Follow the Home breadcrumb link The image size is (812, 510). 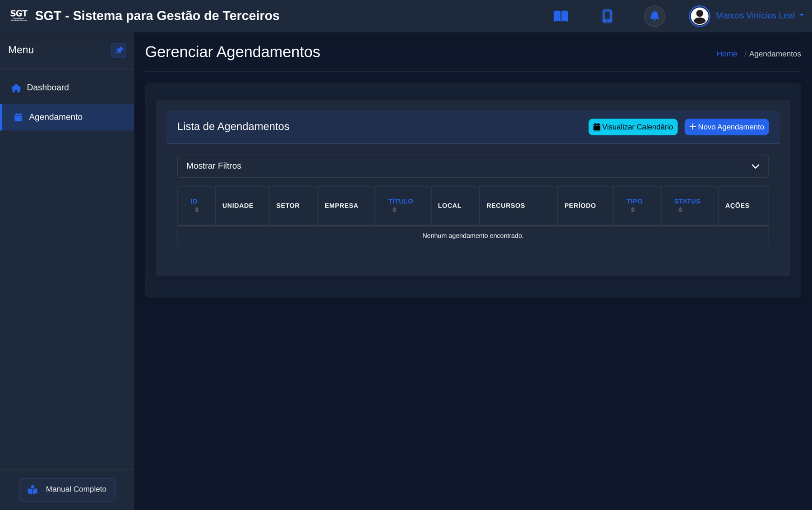point(727,54)
